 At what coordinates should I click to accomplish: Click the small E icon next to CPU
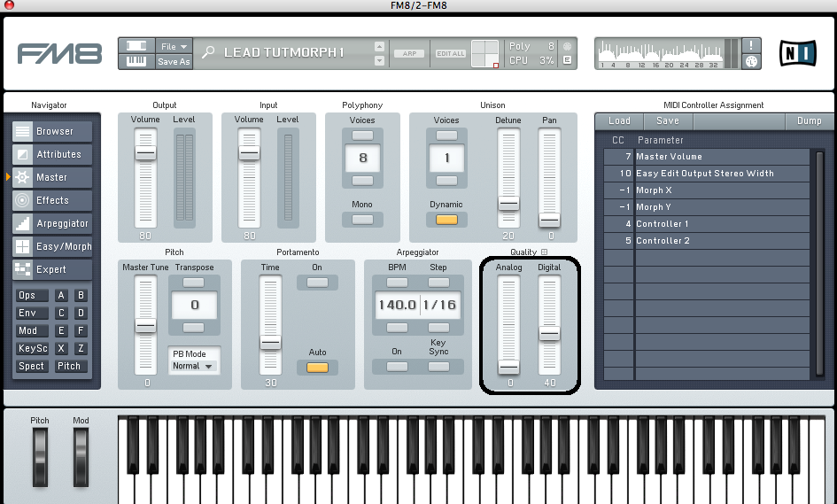(567, 60)
